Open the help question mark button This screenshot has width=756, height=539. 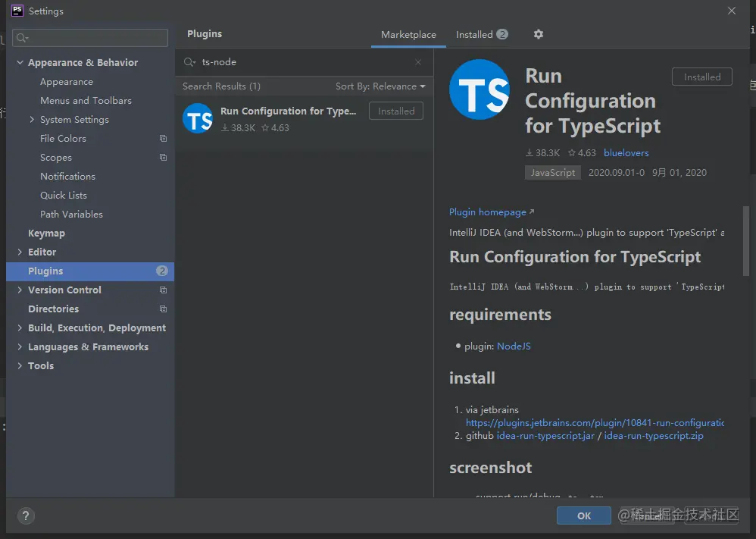click(x=26, y=515)
